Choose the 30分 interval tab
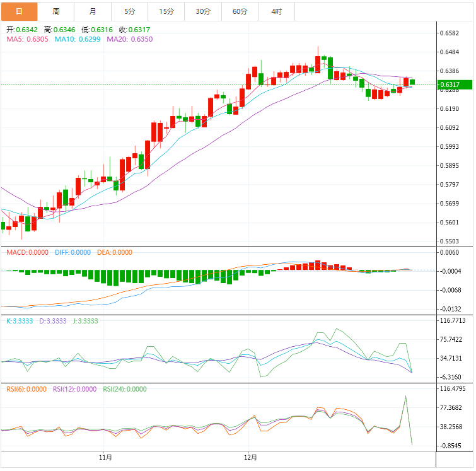Screen dimensions: 476x471 click(x=203, y=11)
